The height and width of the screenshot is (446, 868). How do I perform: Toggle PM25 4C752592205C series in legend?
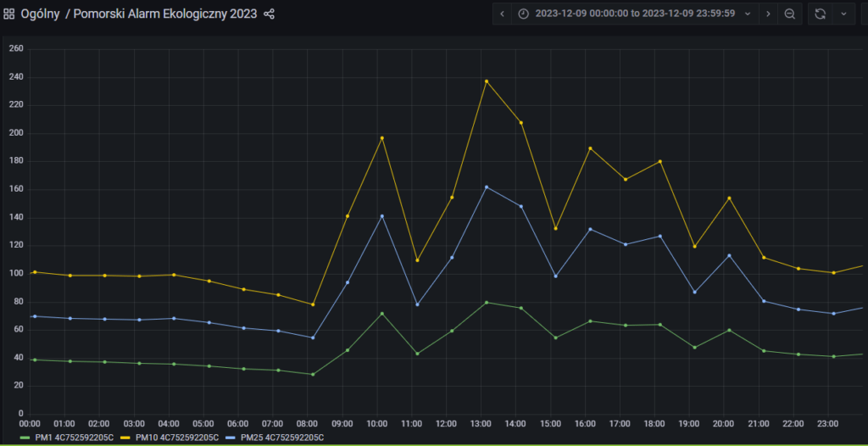pos(282,438)
